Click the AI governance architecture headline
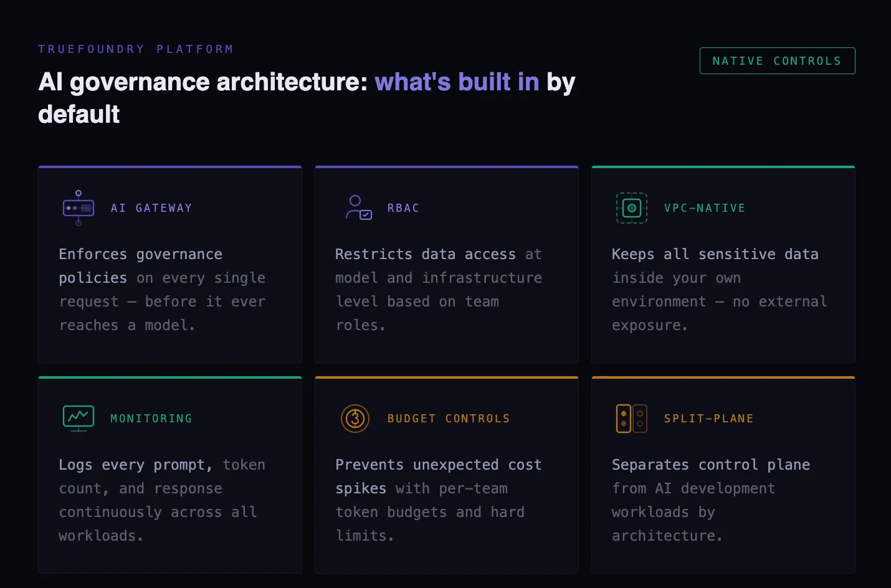This screenshot has height=588, width=891. click(307, 98)
